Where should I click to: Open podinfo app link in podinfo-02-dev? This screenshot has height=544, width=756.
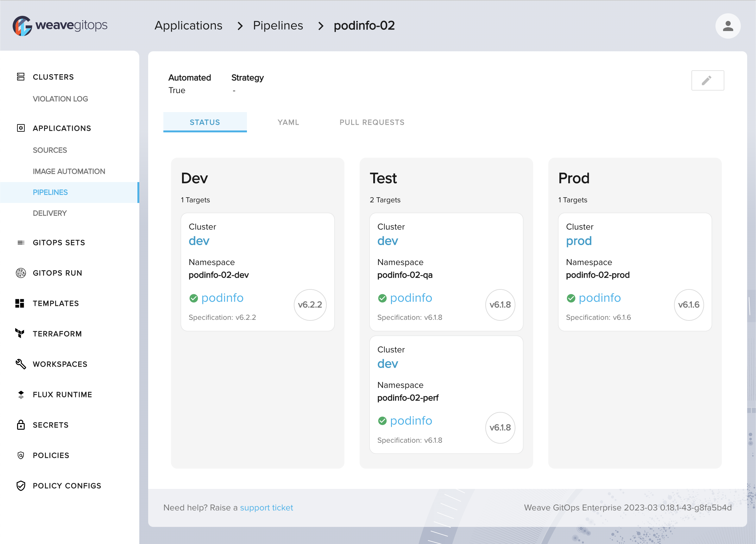point(222,298)
